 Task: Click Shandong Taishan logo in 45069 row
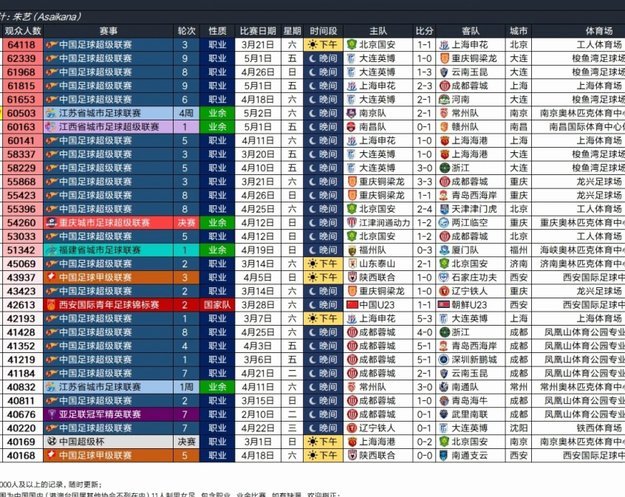pos(351,263)
